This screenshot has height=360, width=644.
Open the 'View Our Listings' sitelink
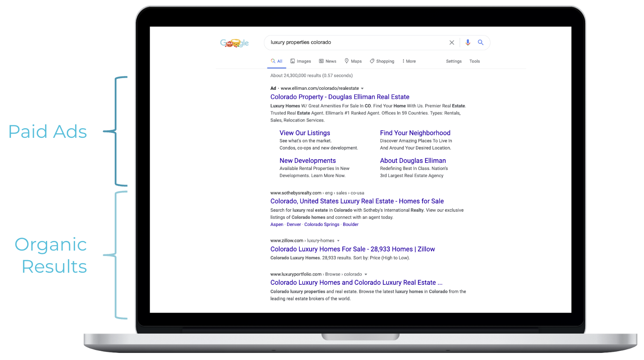coord(305,133)
